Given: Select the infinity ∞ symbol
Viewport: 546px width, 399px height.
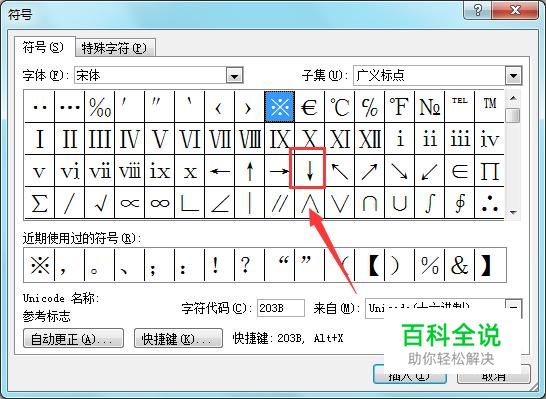Looking at the screenshot, I should point(159,203).
